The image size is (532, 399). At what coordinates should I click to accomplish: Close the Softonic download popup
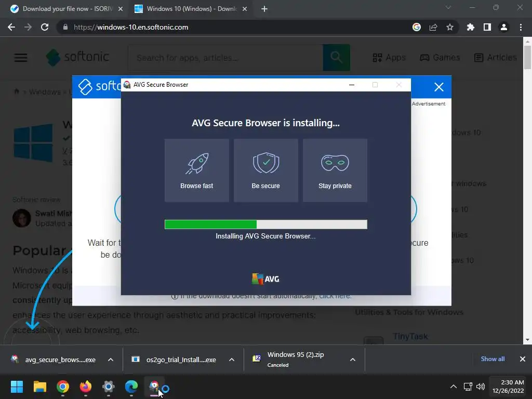pos(439,87)
